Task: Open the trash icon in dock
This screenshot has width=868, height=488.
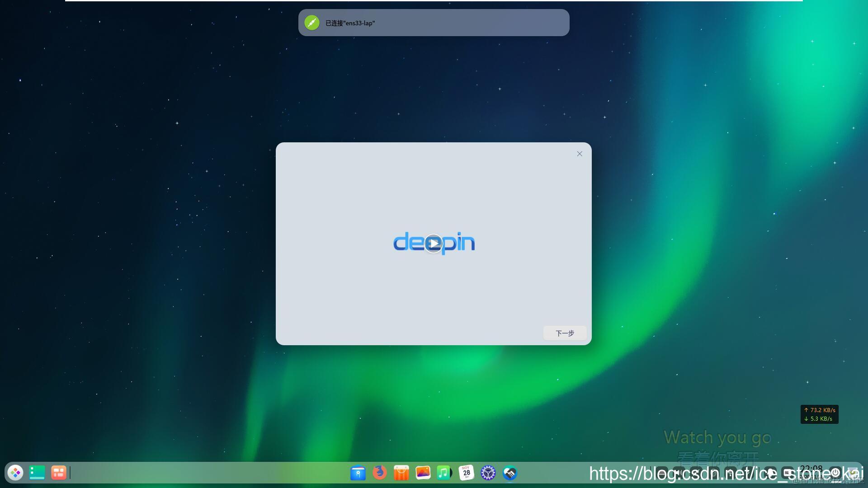Action: click(x=853, y=473)
